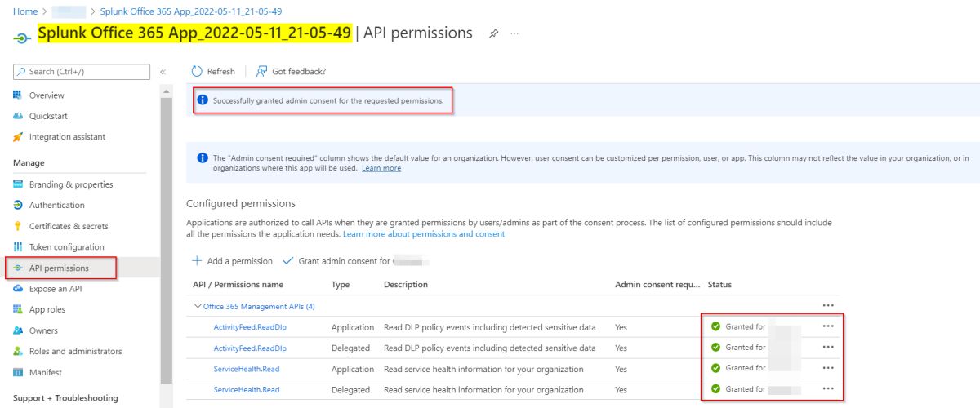Open the ellipsis menu next to the page title
Image resolution: width=980 pixels, height=408 pixels.
click(514, 33)
